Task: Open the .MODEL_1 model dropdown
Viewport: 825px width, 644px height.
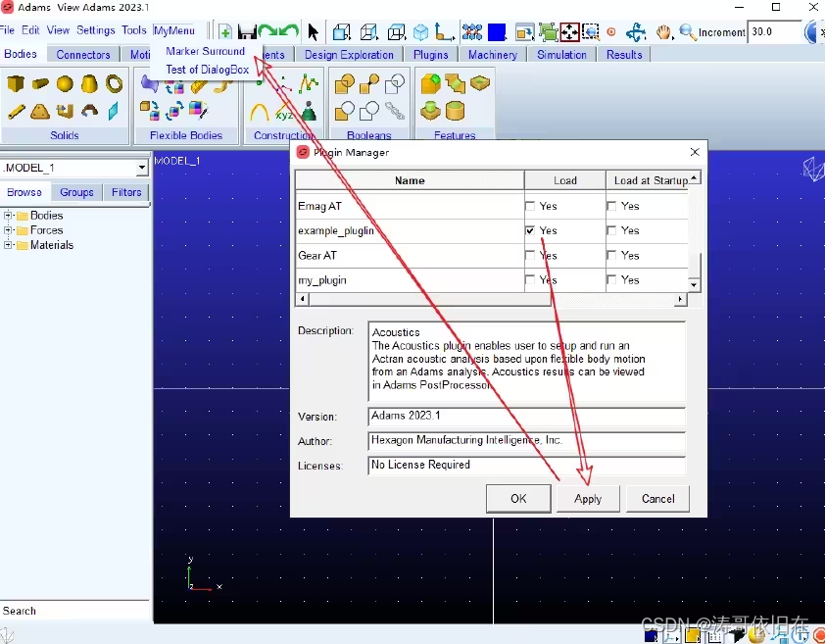Action: pos(141,168)
